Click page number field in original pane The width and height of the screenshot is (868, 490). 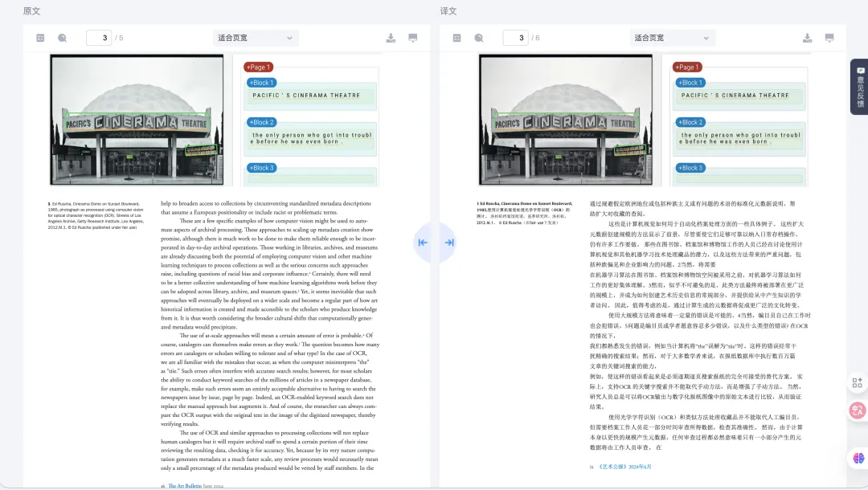(100, 38)
